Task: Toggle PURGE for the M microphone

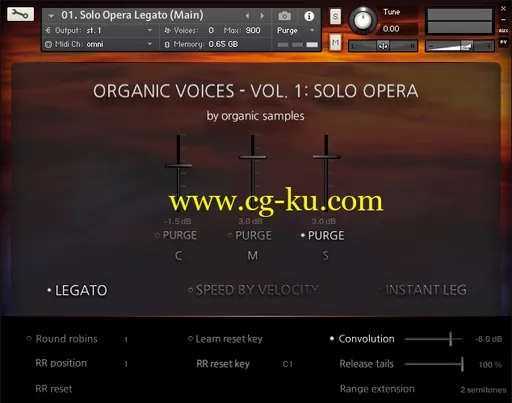Action: [250, 235]
